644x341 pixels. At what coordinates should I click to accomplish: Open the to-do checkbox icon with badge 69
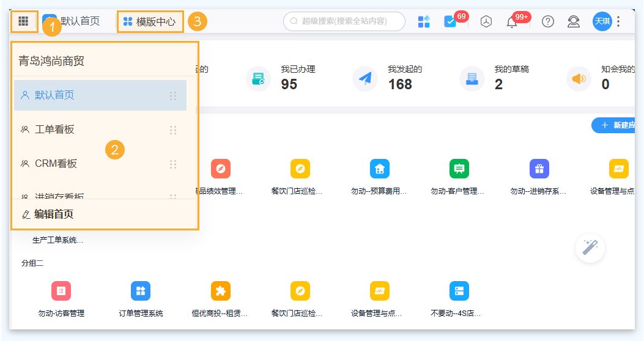tap(450, 22)
